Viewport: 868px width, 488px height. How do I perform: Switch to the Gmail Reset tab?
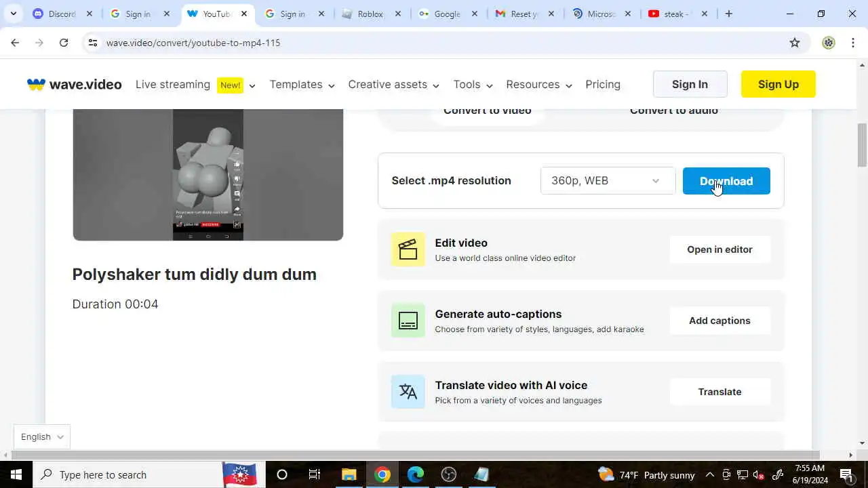pyautogui.click(x=525, y=14)
